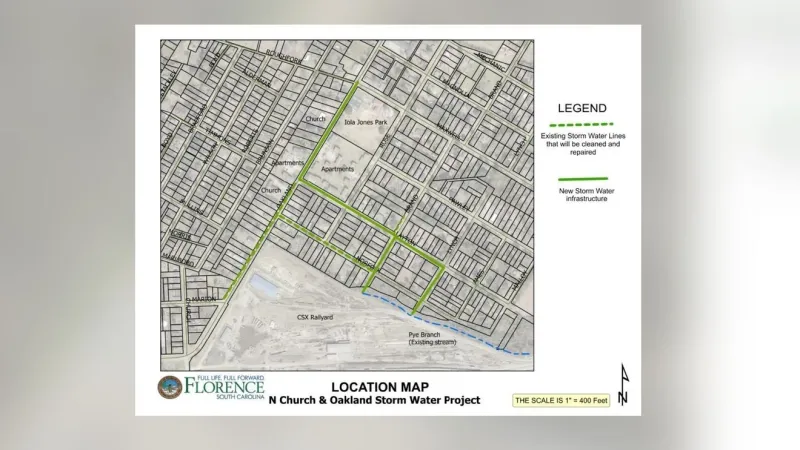800x450 pixels.
Task: Click the 'ROUGHFORK' street label
Action: [284, 57]
